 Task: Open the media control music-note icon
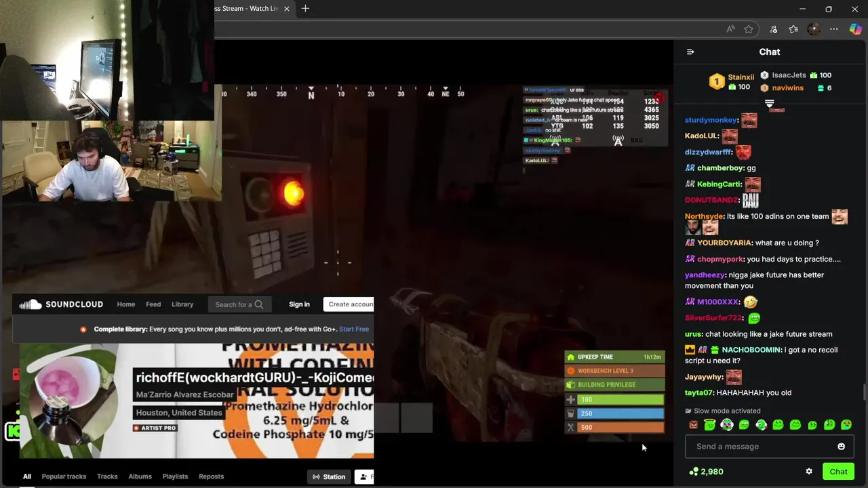(x=773, y=29)
